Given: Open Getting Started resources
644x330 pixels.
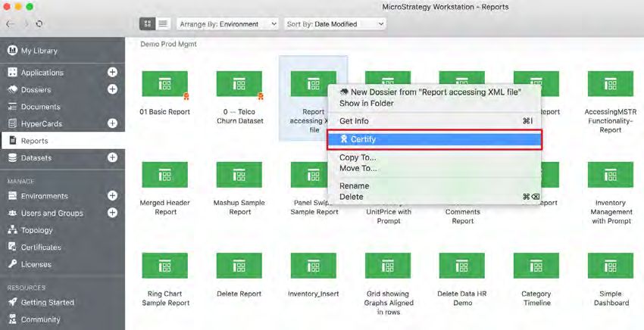Looking at the screenshot, I should [x=62, y=303].
